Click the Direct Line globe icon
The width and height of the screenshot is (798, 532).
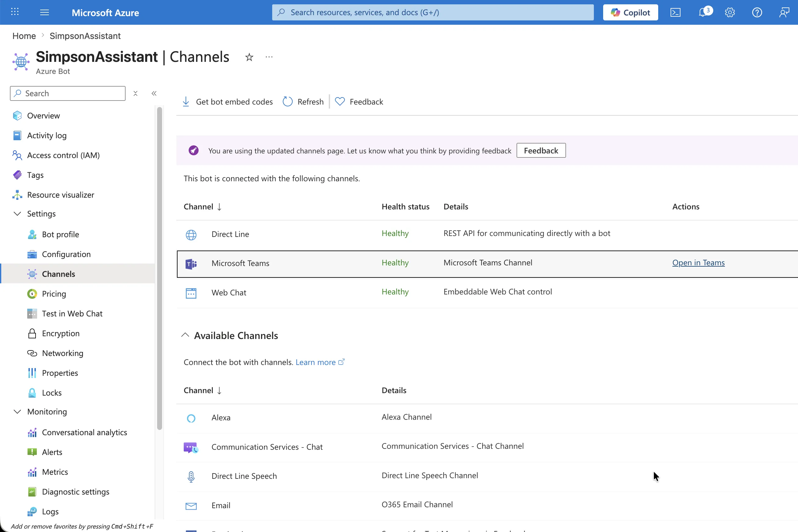(x=191, y=234)
